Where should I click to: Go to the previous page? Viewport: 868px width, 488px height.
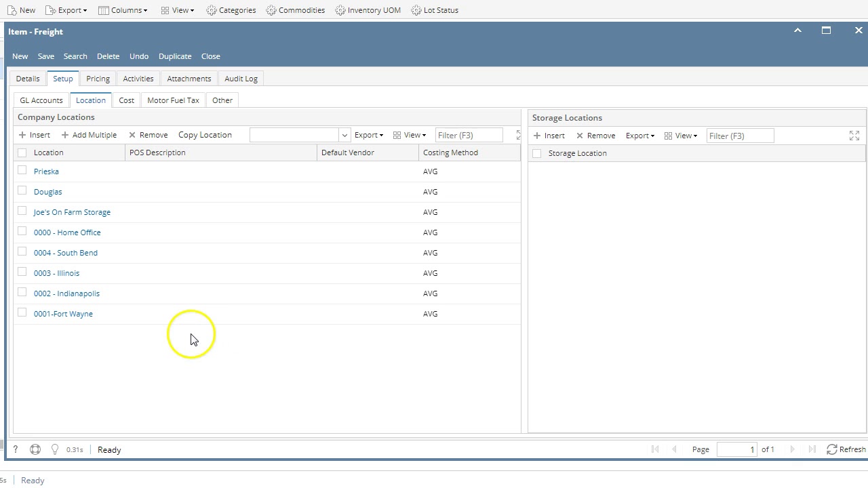pyautogui.click(x=674, y=449)
